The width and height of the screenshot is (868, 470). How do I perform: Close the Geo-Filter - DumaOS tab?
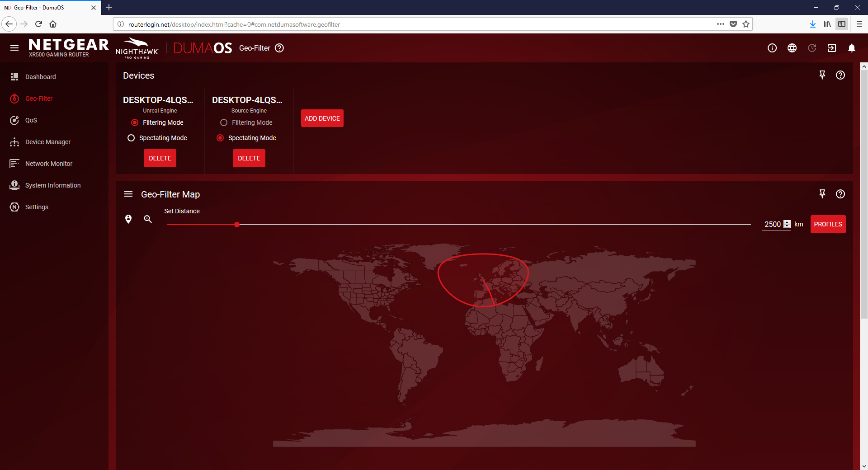pyautogui.click(x=94, y=8)
